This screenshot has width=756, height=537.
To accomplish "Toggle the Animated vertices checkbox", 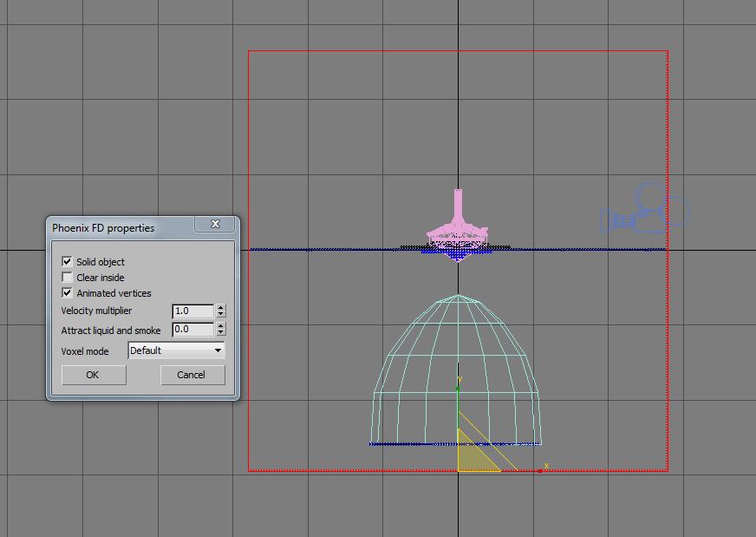I will (x=67, y=293).
